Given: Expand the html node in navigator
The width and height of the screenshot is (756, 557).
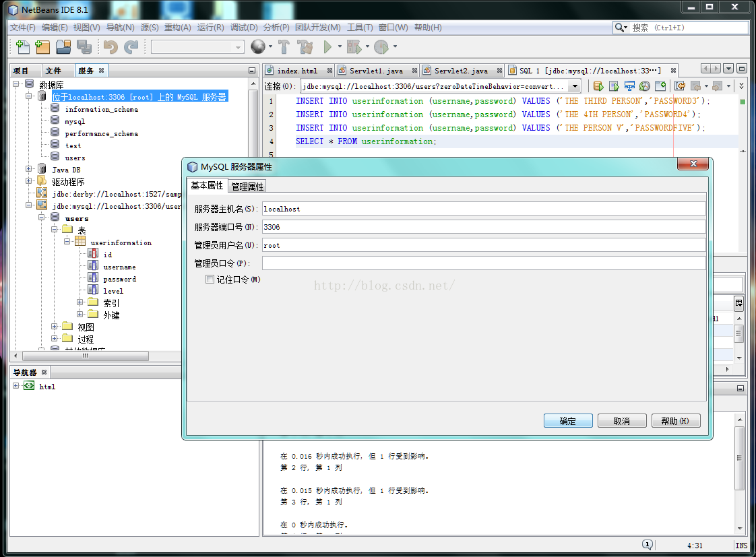Looking at the screenshot, I should click(x=16, y=386).
